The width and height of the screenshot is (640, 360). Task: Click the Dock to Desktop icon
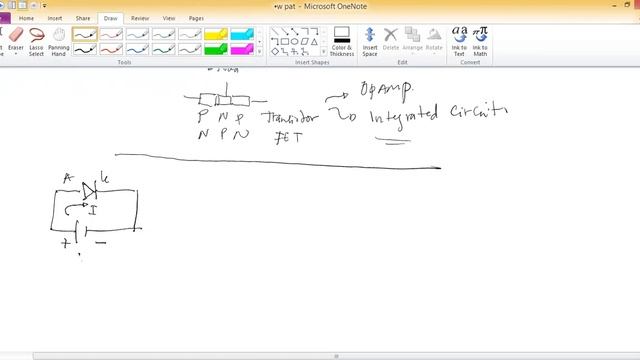[12, 6]
